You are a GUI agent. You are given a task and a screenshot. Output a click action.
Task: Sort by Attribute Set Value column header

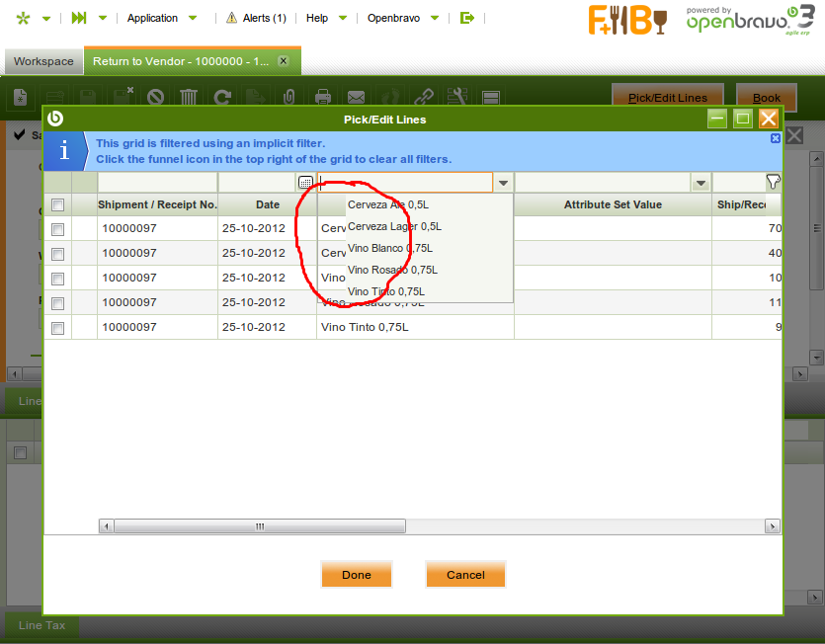pyautogui.click(x=613, y=204)
